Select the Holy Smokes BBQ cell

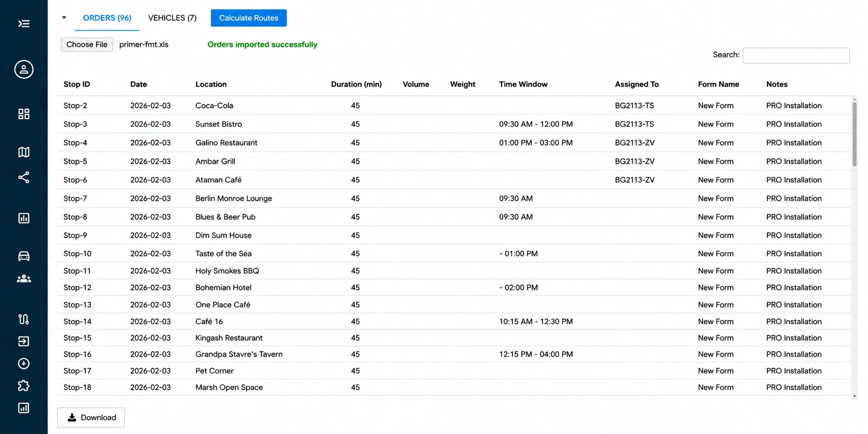[227, 271]
